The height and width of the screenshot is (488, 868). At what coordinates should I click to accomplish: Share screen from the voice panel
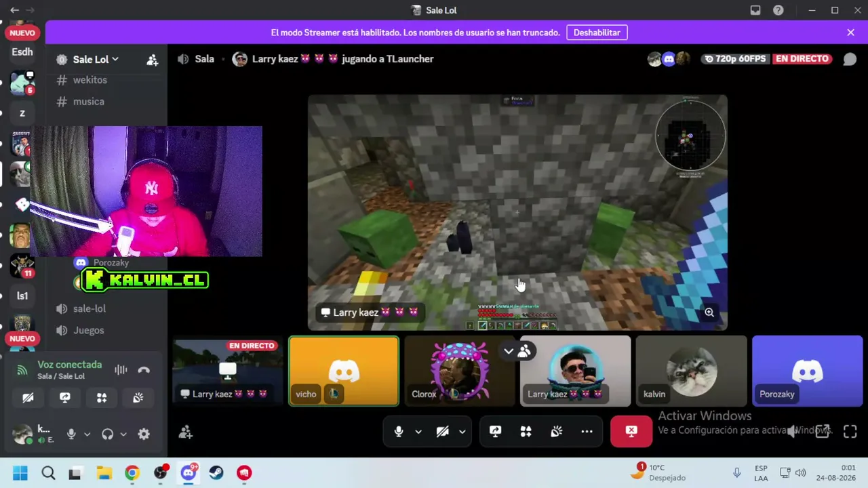coord(65,398)
